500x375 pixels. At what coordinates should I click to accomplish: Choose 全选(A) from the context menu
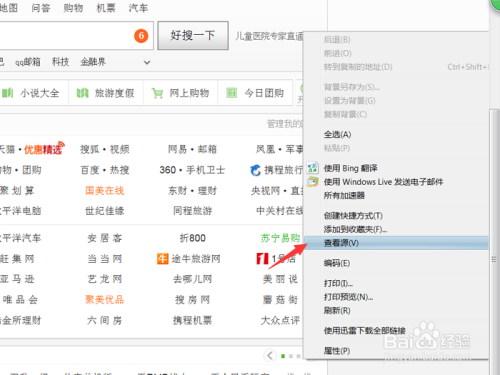point(337,135)
